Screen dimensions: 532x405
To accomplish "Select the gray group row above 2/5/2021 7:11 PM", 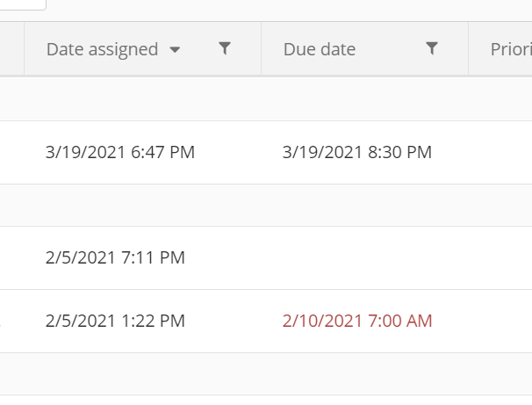I will tap(266, 206).
